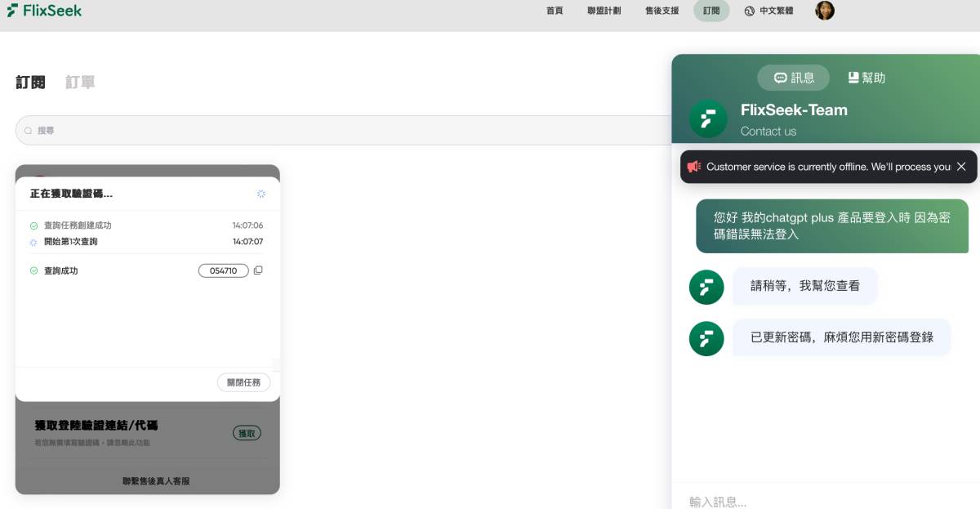The width and height of the screenshot is (980, 509).
Task: Click the 請稍等，我幫您查看 reply bubble
Action: tap(805, 286)
